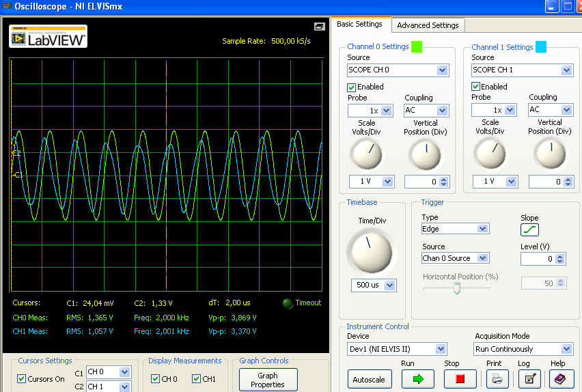The height and width of the screenshot is (392, 582).
Task: Click the Log notepad icon
Action: tap(529, 379)
